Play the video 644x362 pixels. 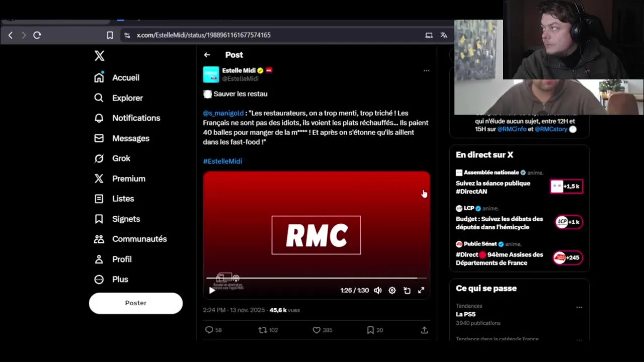[x=212, y=290]
